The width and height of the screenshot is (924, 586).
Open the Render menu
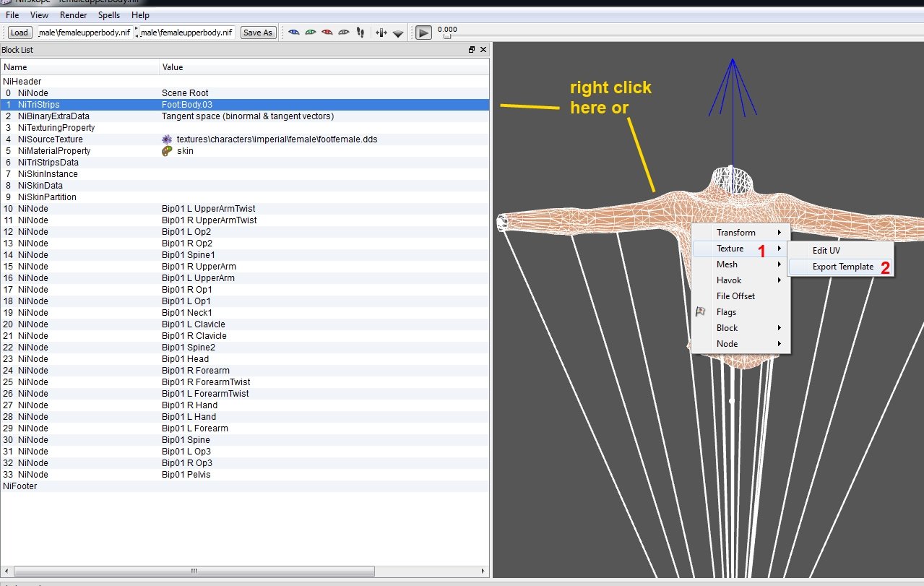point(74,15)
